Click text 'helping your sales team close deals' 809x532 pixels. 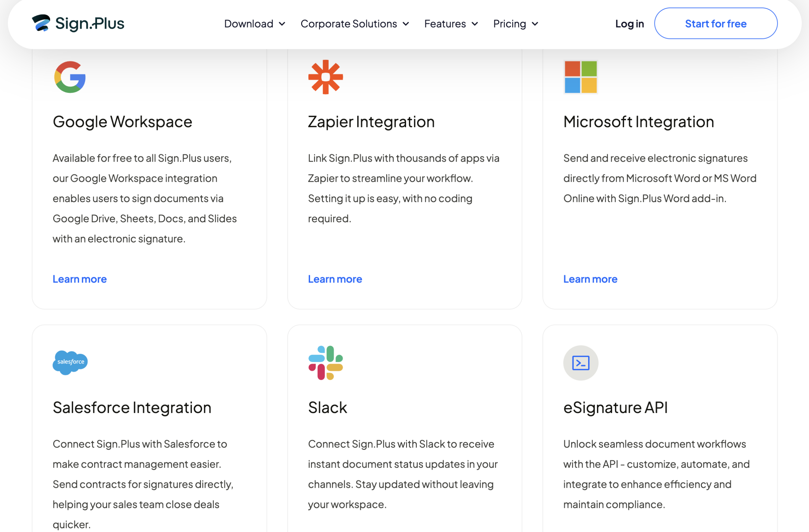pos(136,505)
